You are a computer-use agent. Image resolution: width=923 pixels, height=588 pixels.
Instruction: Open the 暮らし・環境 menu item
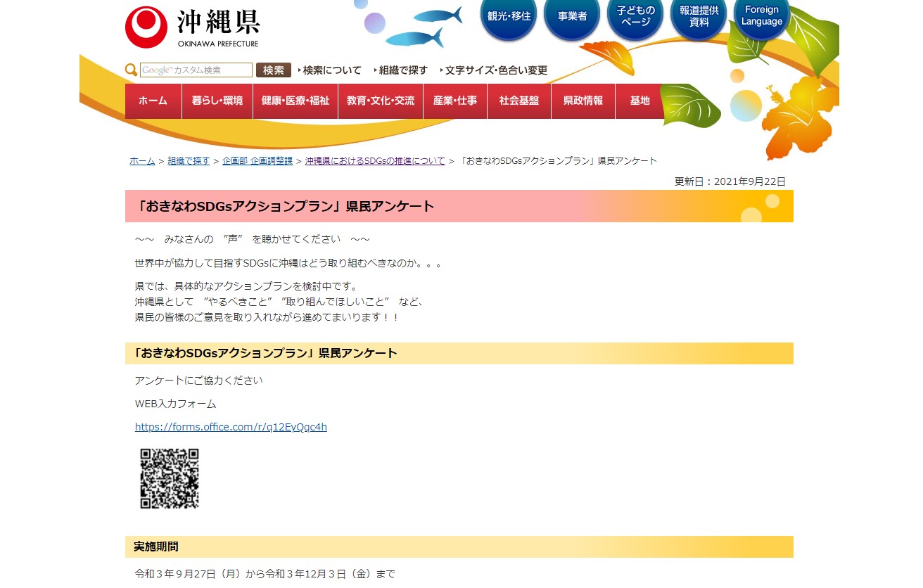pos(217,101)
